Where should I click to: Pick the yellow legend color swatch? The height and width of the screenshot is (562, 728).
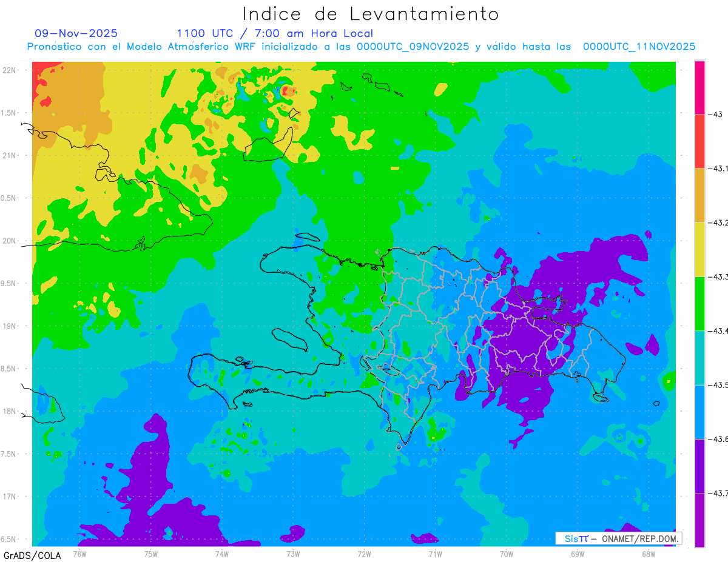[699, 249]
